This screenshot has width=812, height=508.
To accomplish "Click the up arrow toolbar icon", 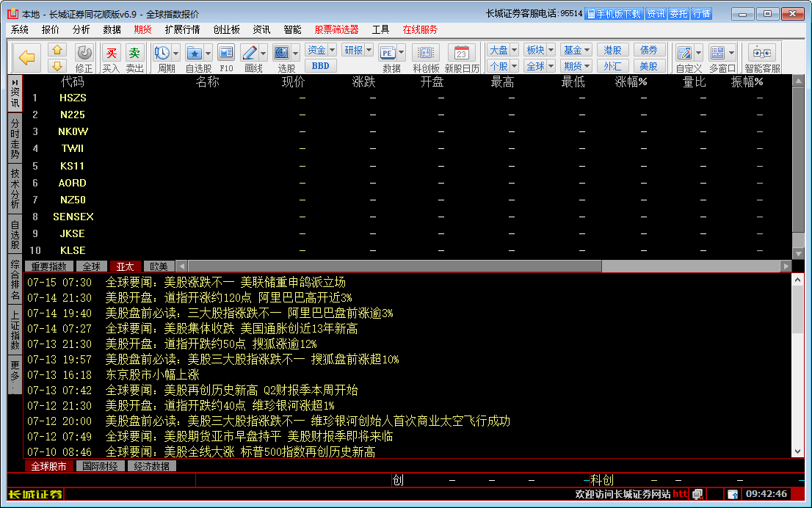I will tap(57, 50).
